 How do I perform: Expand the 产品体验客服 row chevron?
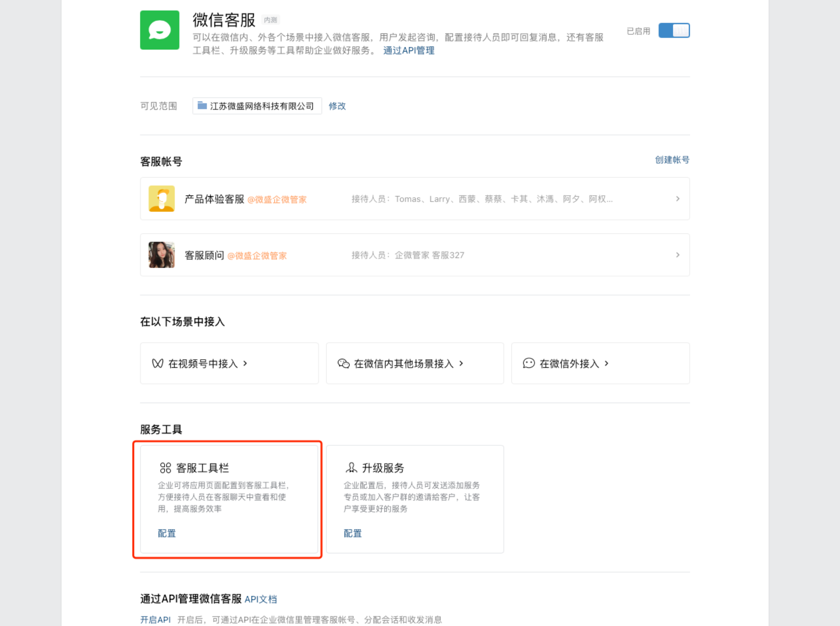[x=677, y=198]
